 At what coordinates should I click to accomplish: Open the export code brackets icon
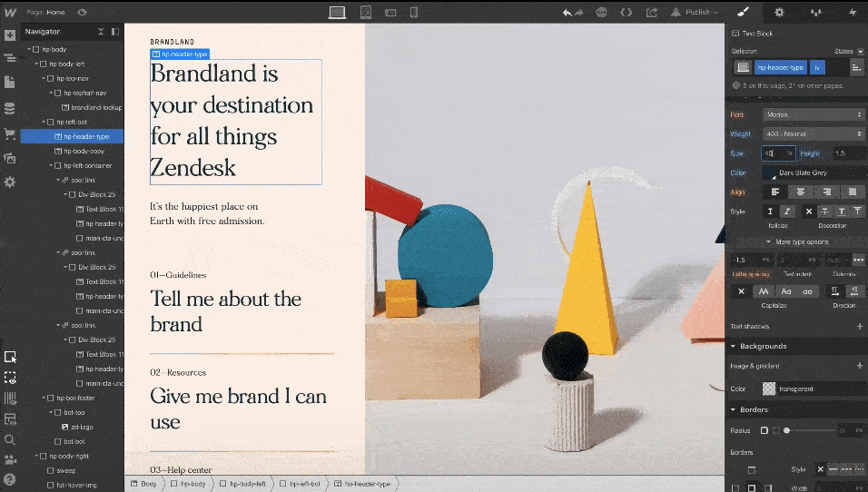click(626, 12)
